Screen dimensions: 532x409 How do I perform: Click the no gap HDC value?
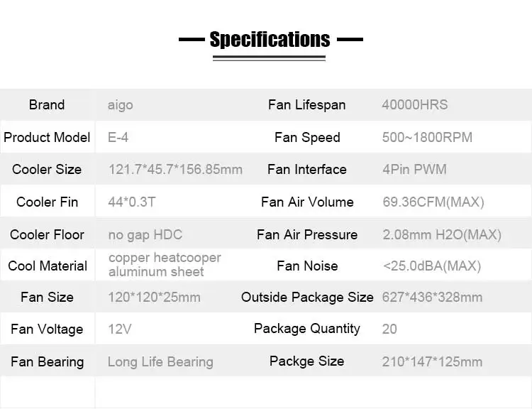(x=145, y=235)
